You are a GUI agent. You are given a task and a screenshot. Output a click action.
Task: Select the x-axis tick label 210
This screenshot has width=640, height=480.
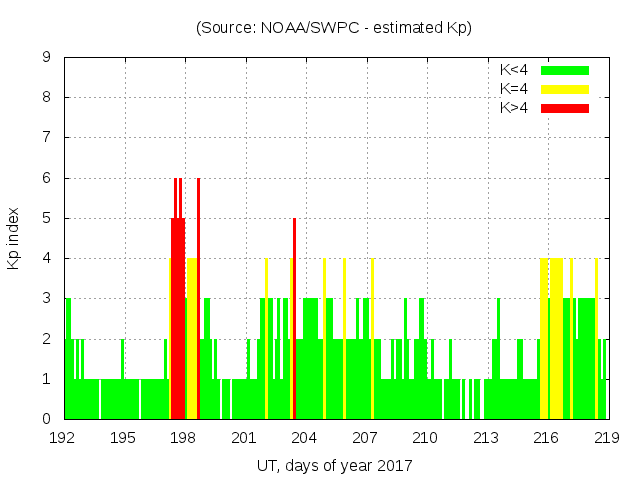(426, 438)
